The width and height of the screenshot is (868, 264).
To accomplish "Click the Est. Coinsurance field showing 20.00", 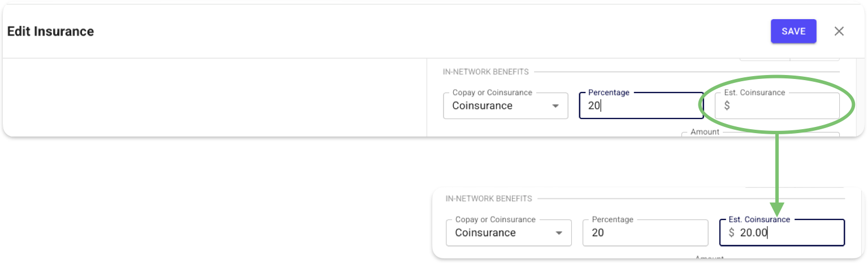I will tap(782, 233).
